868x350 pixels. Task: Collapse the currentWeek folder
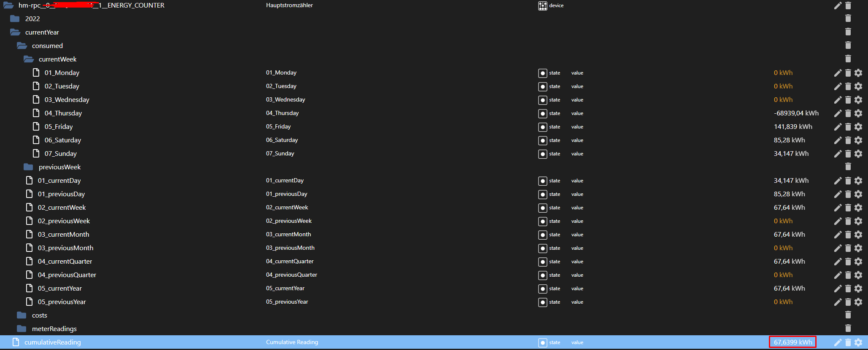click(29, 59)
